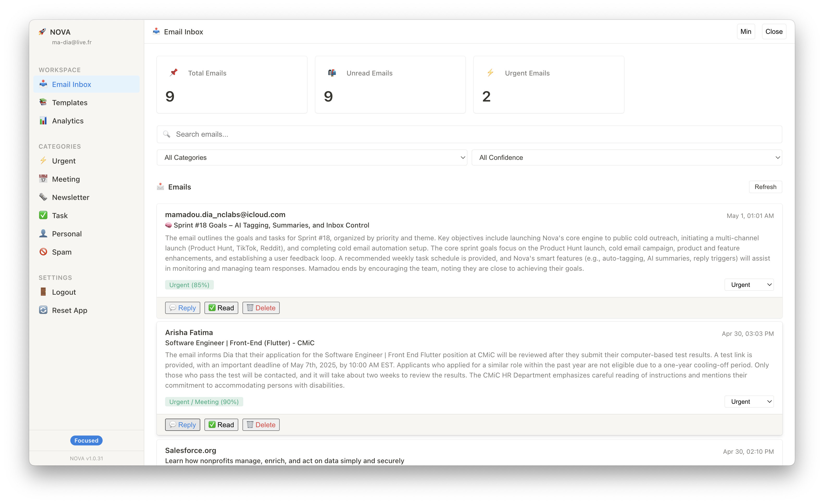Click the Newsletter icon in categories
824x504 pixels.
[x=43, y=197]
